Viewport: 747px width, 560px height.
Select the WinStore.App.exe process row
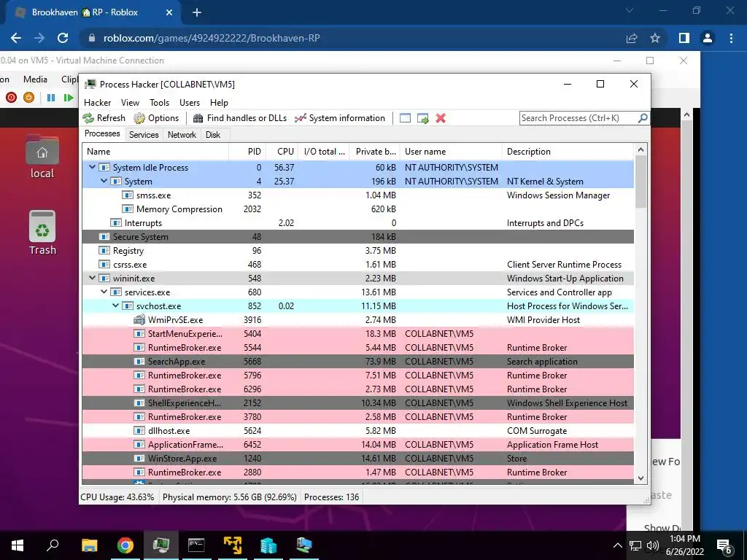point(357,458)
